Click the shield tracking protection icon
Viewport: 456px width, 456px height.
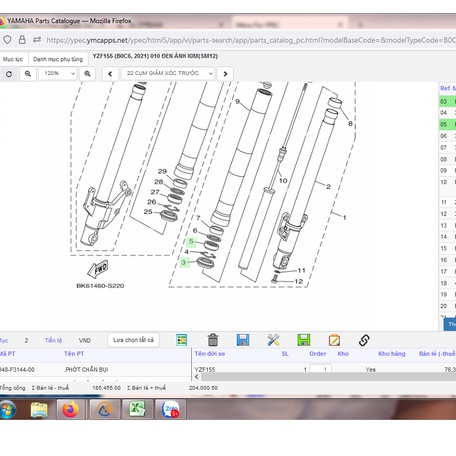(7, 40)
